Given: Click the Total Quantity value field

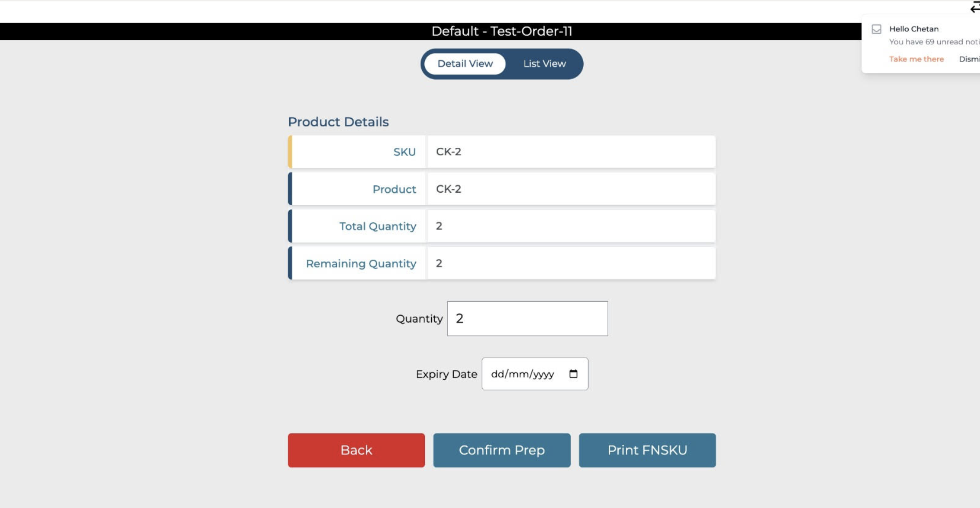Looking at the screenshot, I should [x=571, y=226].
